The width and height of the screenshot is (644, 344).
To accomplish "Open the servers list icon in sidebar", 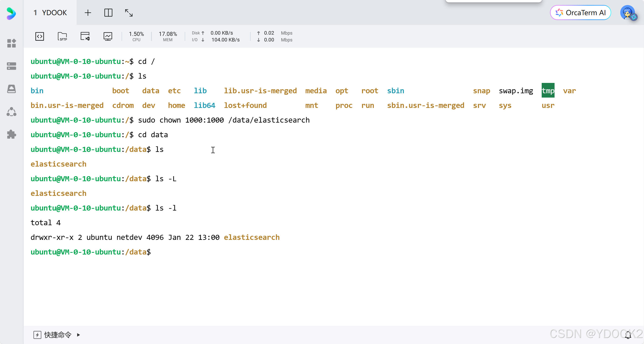I will point(11,66).
